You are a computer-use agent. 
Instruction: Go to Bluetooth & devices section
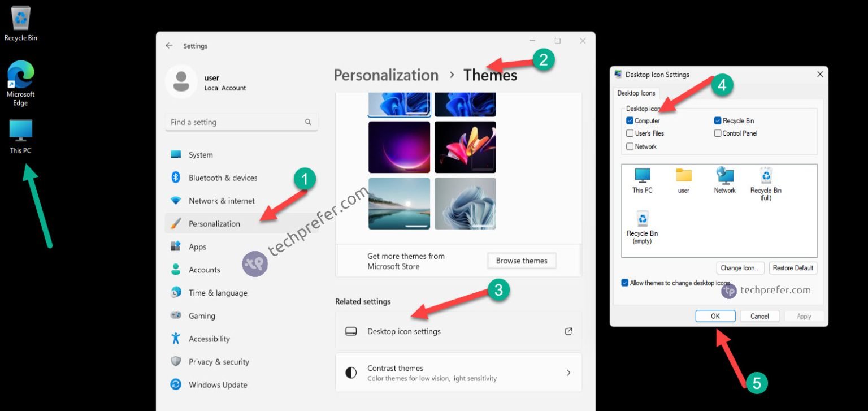223,178
